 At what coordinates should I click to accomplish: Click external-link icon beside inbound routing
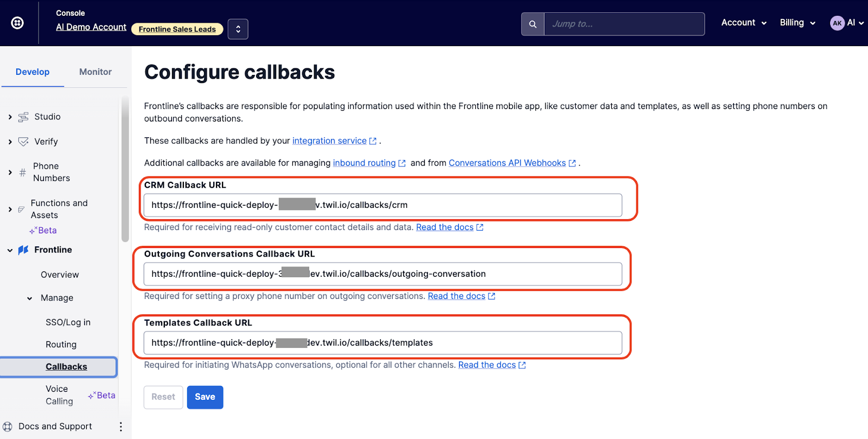402,163
